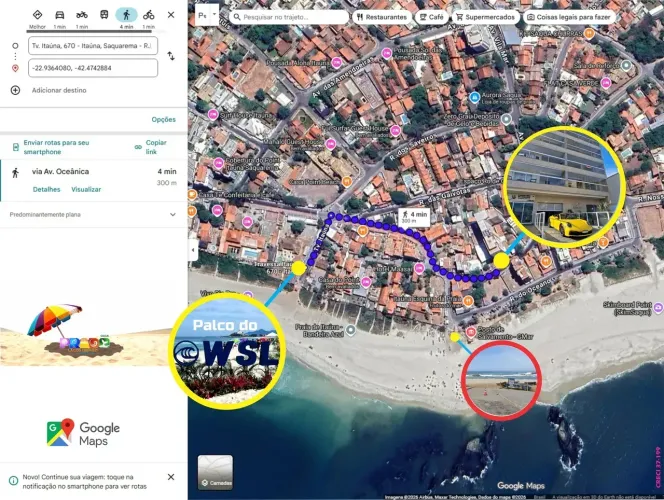
Task: Filter by Supermercados chip
Action: pos(486,17)
